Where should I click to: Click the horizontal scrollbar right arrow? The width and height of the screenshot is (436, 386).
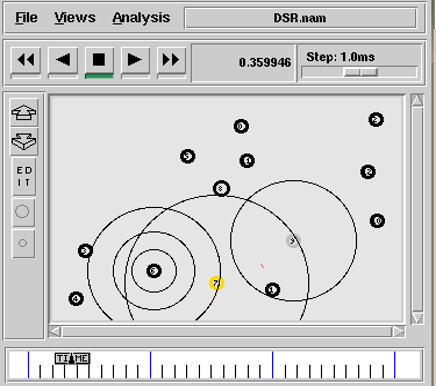click(399, 332)
